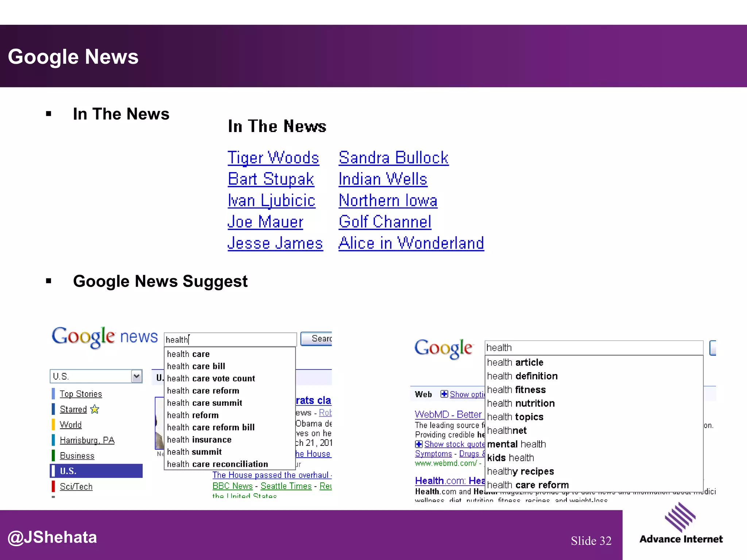Image resolution: width=747 pixels, height=560 pixels.
Task: Pick suggestion 'health care summit'
Action: pos(230,403)
